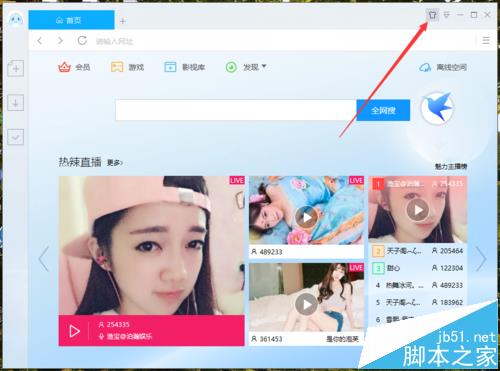Click viewer count 254335 in pink bar

pyautogui.click(x=114, y=324)
